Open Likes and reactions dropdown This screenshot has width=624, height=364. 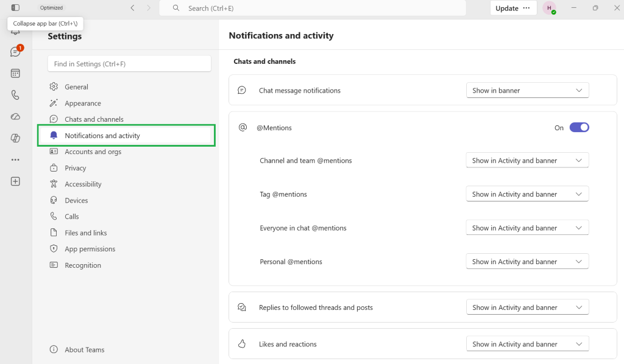[x=527, y=344]
